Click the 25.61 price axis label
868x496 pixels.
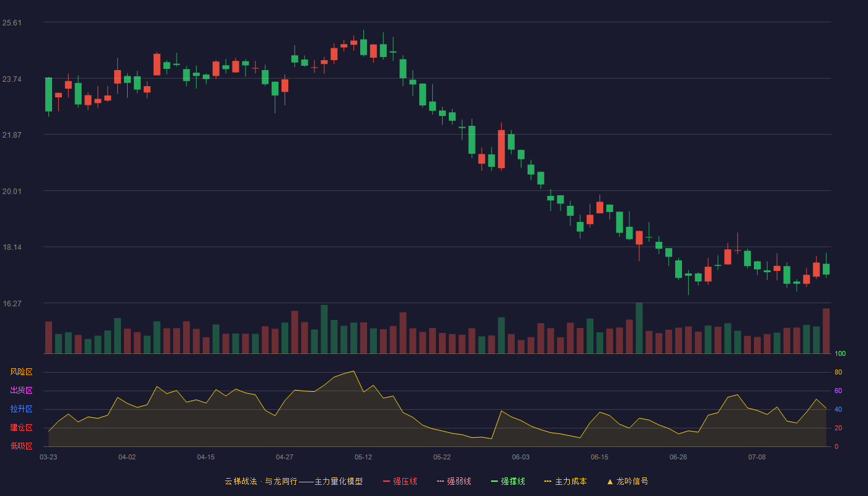[12, 23]
